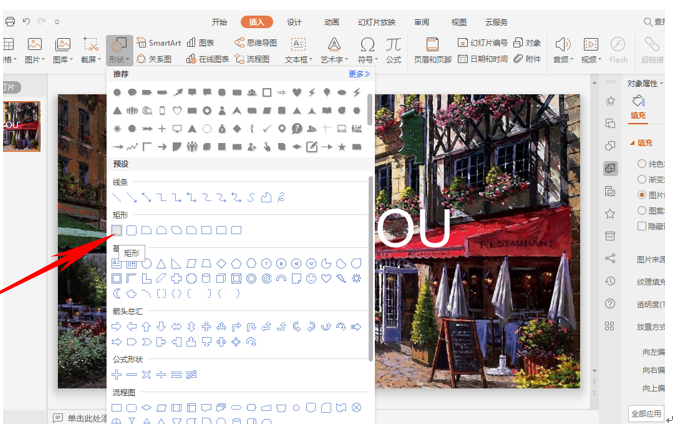Viewport: 677px width, 432px height.
Task: Open the 对象属性 pane dropdown arrow
Action: coord(661,83)
